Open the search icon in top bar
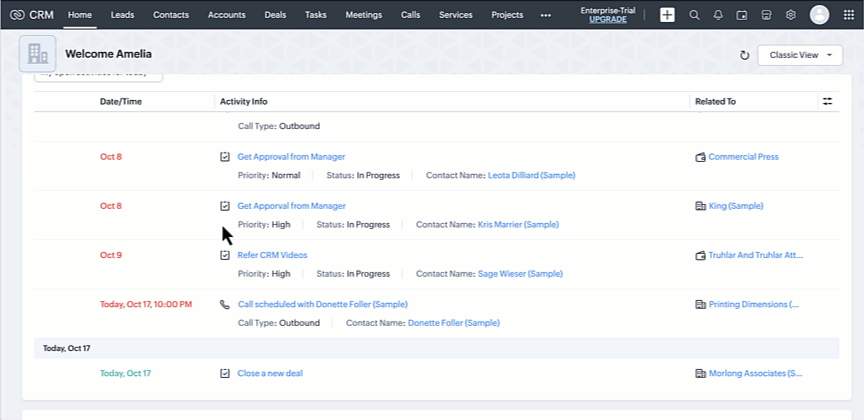Image resolution: width=864 pixels, height=420 pixels. click(x=695, y=15)
